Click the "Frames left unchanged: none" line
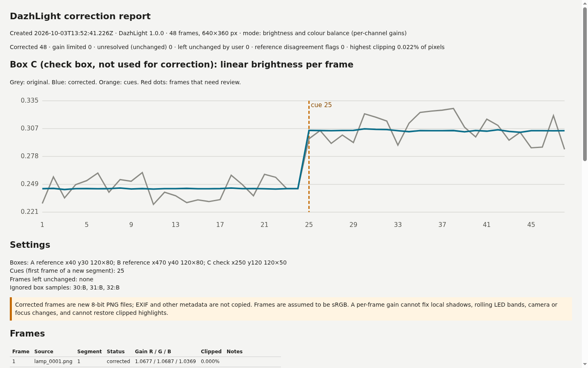The height and width of the screenshot is (368, 588). tap(51, 279)
